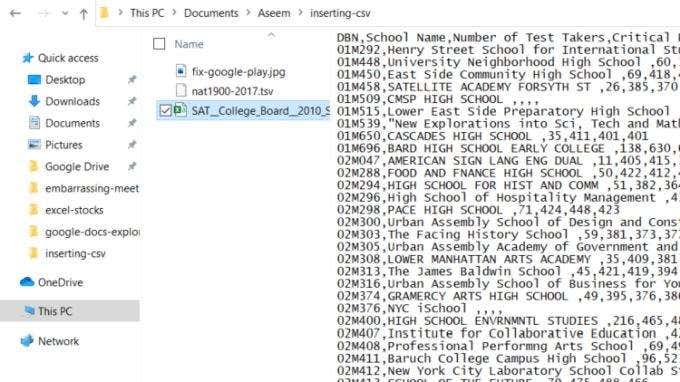Click the folder icon in address bar

point(104,13)
